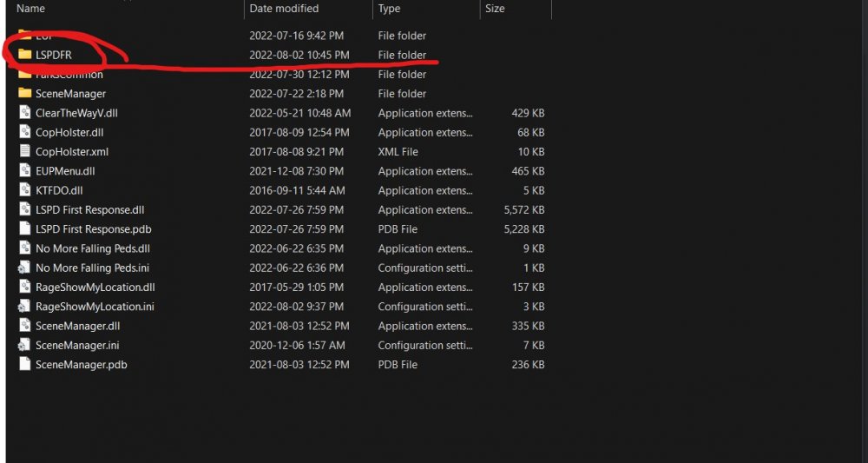Select the SceneManager folder icon

coord(25,93)
